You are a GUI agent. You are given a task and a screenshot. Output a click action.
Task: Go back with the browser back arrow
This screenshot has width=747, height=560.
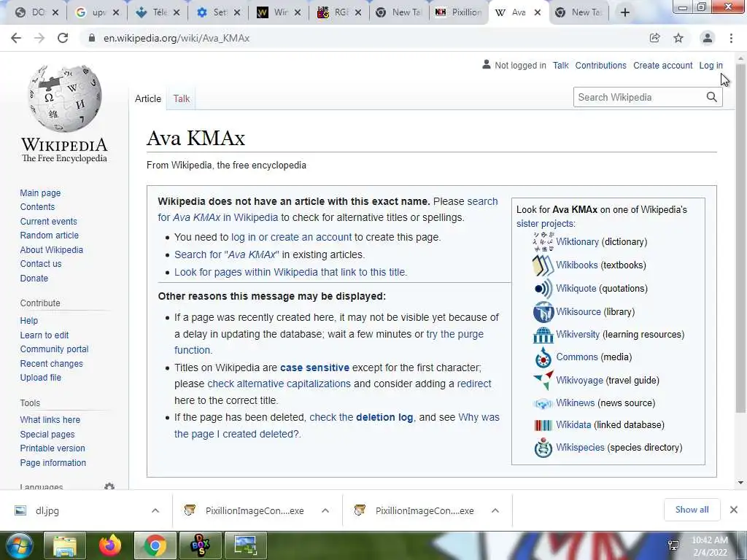16,38
